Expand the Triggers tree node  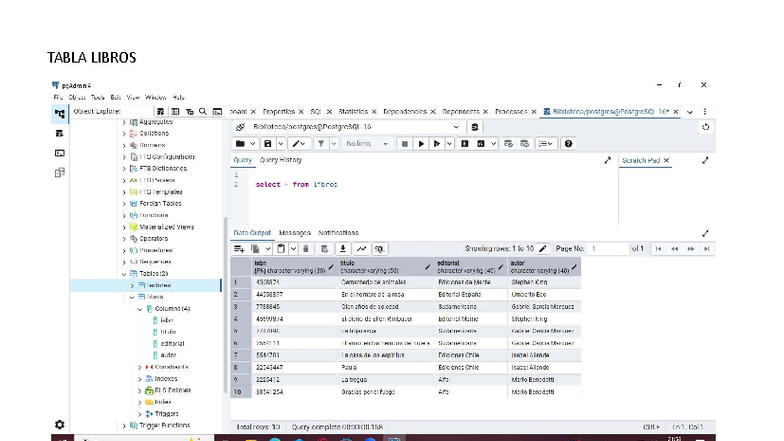click(140, 414)
